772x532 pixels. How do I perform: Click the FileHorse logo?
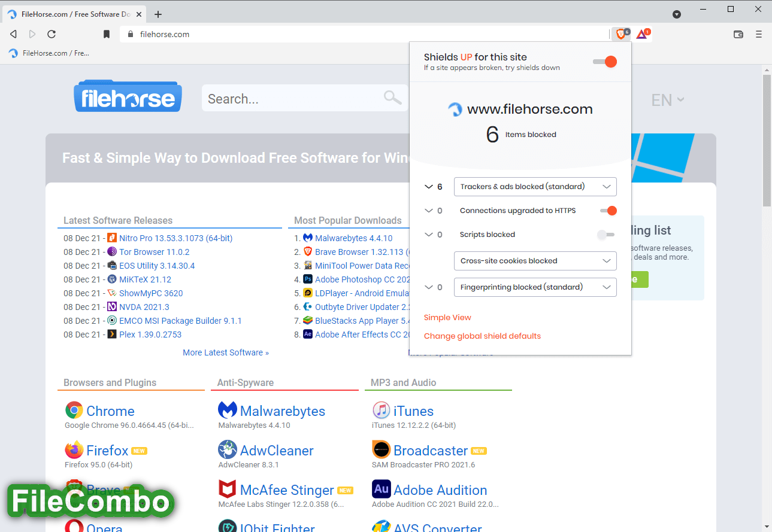point(128,96)
